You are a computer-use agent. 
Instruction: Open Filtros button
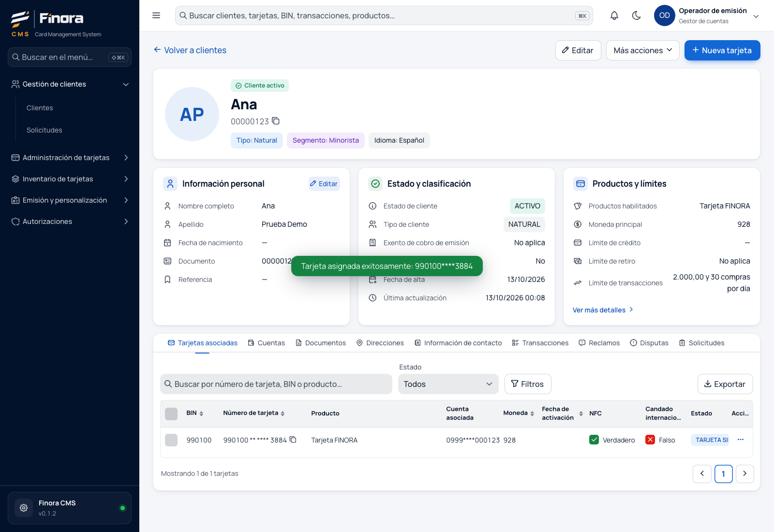point(528,384)
